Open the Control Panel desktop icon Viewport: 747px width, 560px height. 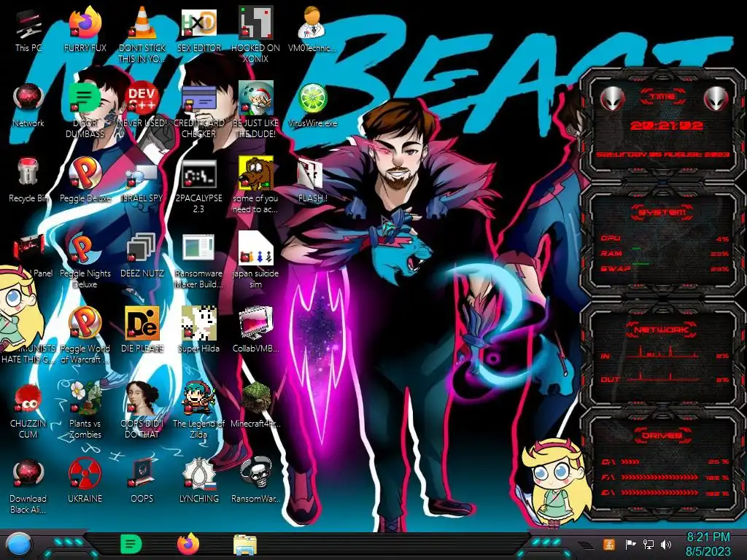tap(29, 246)
